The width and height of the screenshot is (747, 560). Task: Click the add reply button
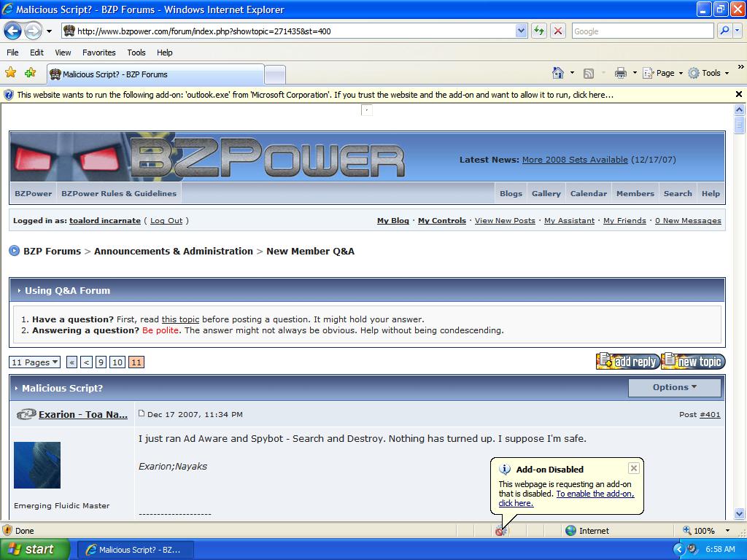pos(628,362)
